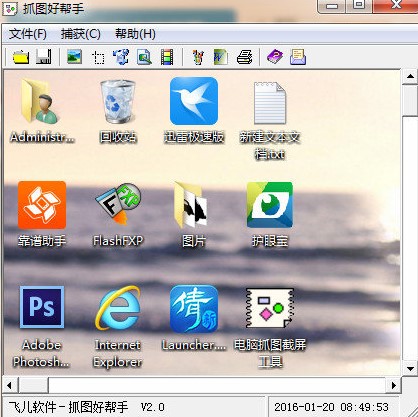Open the 文件(F) menu
Viewport: 418px width, 417px height.
pos(28,34)
